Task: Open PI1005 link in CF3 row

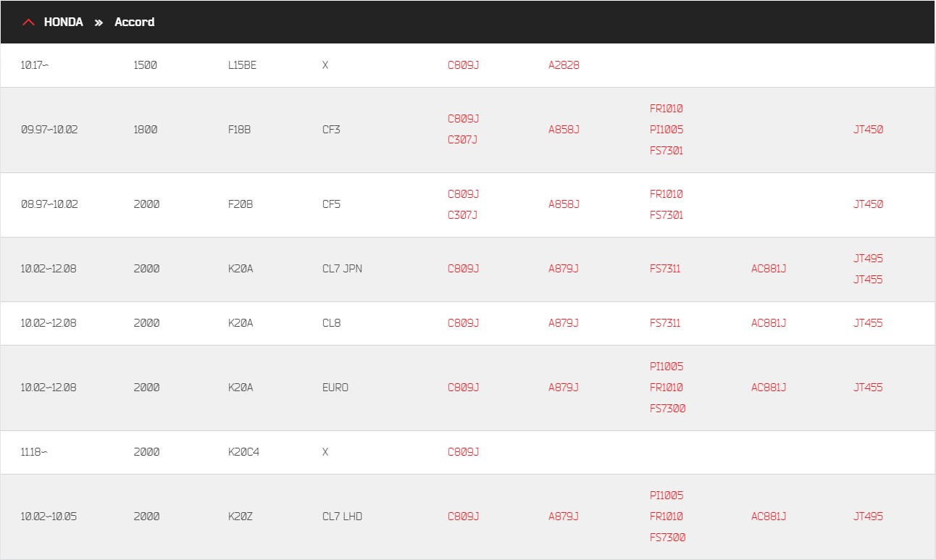Action: 667,130
